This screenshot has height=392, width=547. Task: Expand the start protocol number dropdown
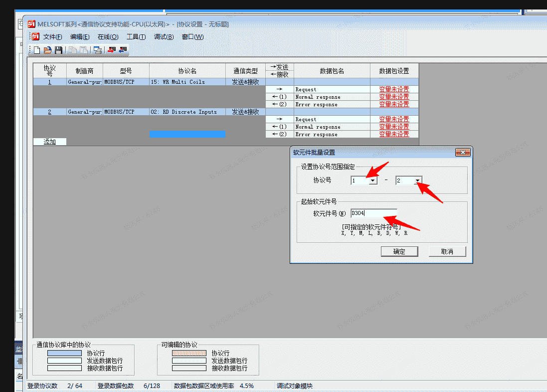point(372,181)
